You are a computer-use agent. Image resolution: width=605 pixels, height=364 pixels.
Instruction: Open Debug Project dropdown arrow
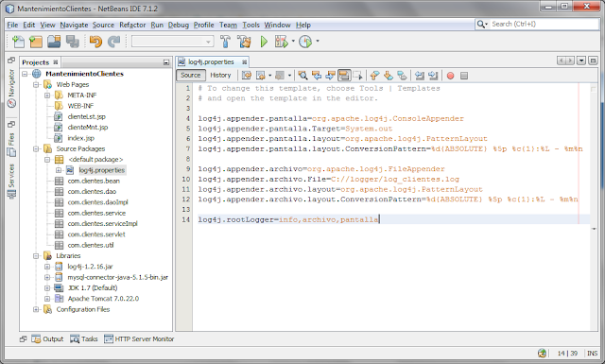[293, 41]
